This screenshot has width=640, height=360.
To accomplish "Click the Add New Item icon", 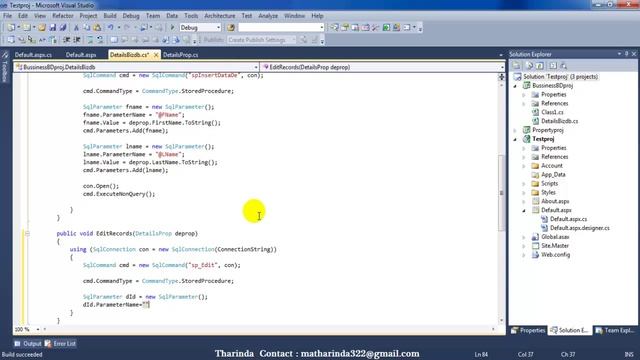I will tap(26, 28).
